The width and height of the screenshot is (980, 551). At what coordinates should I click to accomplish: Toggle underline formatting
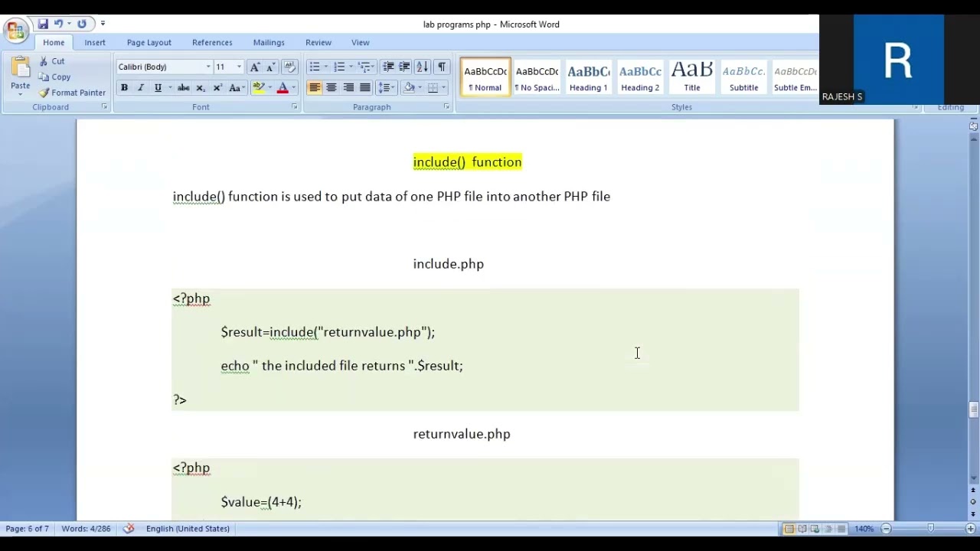(158, 88)
